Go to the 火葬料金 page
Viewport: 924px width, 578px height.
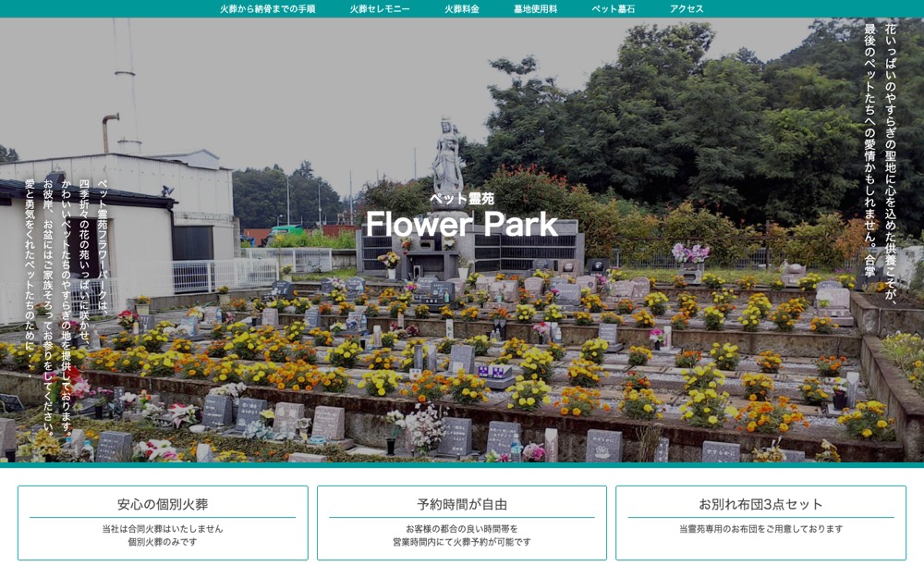point(461,9)
